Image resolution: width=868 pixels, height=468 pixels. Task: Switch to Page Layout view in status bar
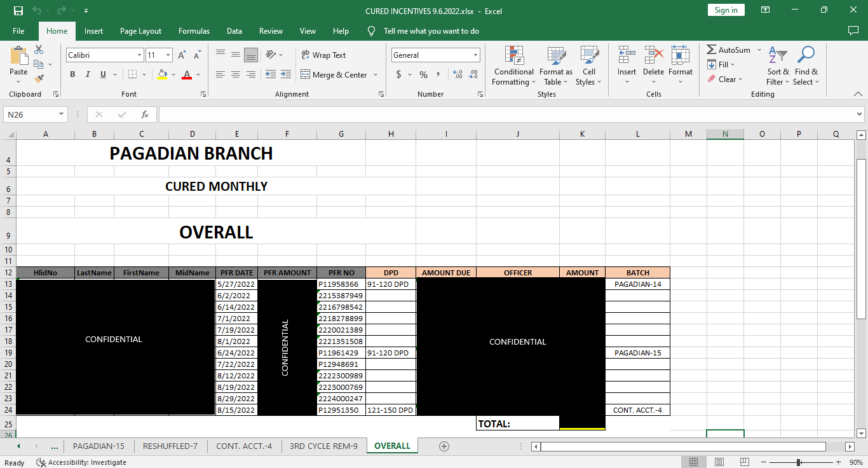coord(719,462)
